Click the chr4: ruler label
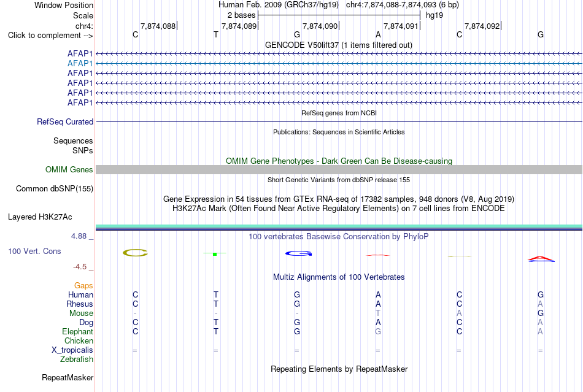The image size is (583, 392). (x=84, y=26)
